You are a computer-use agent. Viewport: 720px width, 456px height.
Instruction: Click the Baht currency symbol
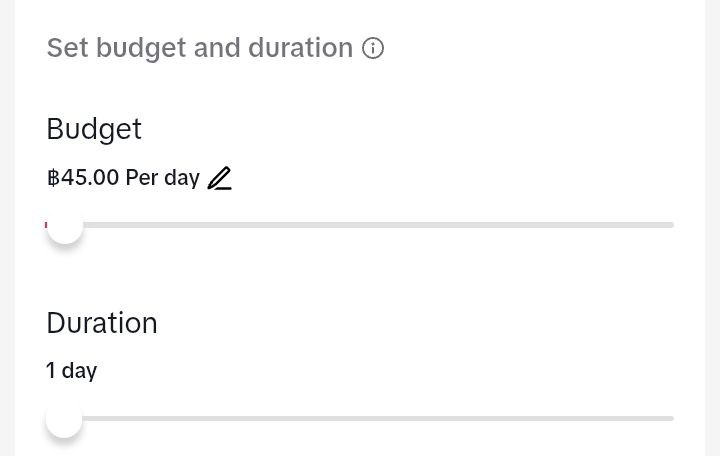click(x=53, y=178)
